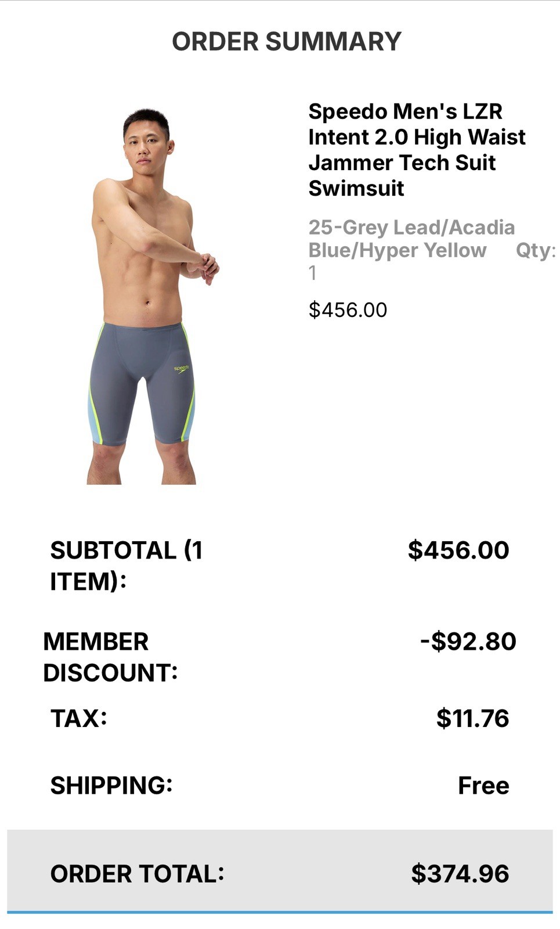Select the ORDER TOTAL label
Image resolution: width=560 pixels, height=929 pixels.
[x=137, y=873]
